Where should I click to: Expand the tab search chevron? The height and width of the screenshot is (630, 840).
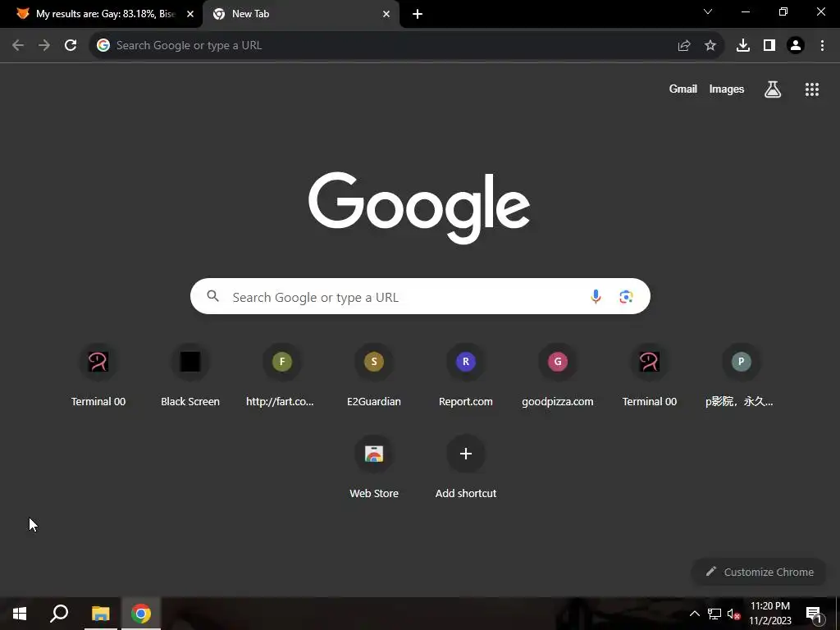(x=708, y=11)
